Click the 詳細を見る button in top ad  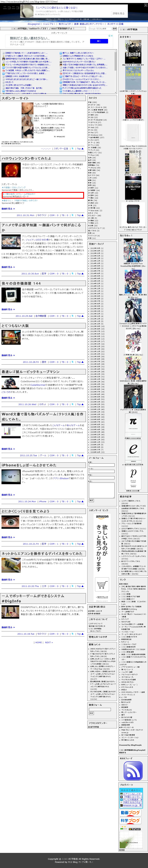click(x=118, y=13)
